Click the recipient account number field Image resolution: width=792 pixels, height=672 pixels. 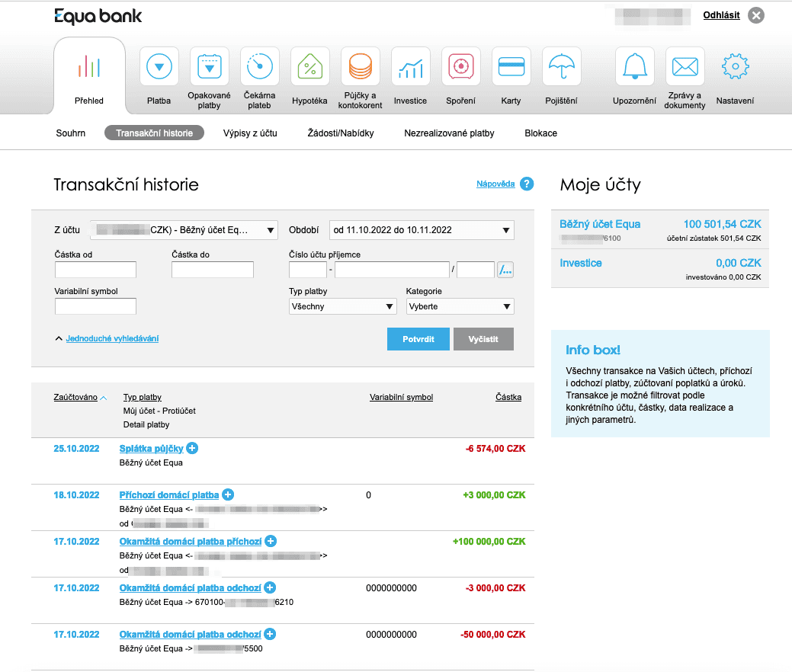[x=392, y=270]
